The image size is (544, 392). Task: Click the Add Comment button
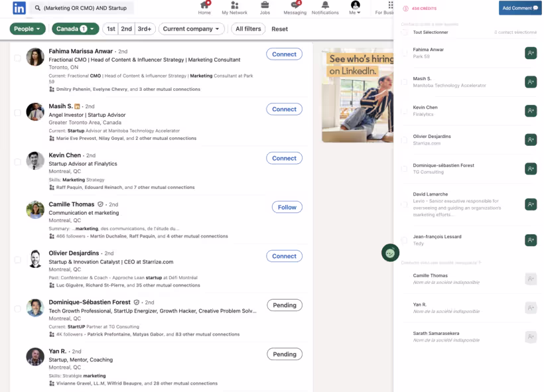click(519, 8)
